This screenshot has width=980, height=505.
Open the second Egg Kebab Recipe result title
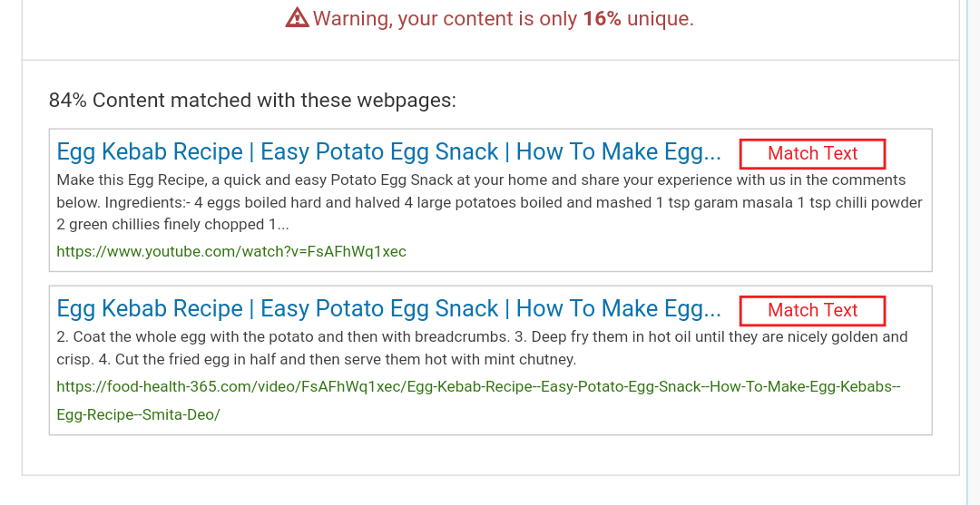click(388, 308)
